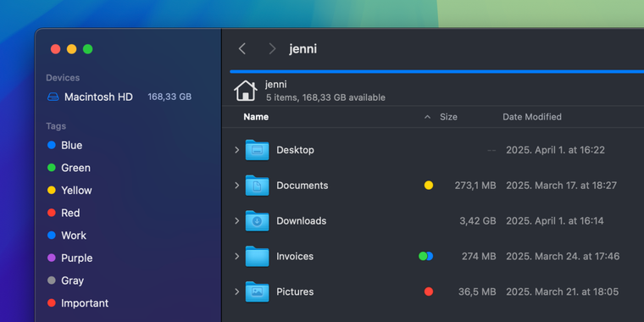This screenshot has width=644, height=322.
Task: Click the date 2025. April 1. at 16:22
Action: coord(555,150)
